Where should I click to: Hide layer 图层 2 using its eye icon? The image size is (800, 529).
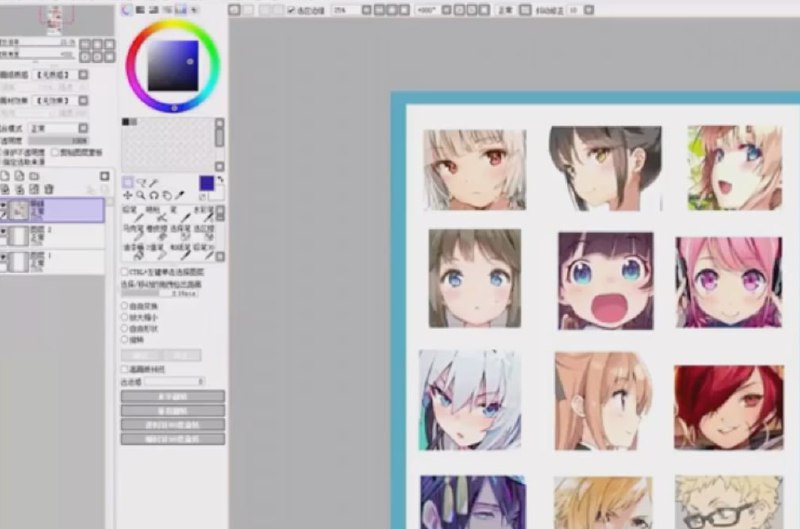click(x=3, y=232)
